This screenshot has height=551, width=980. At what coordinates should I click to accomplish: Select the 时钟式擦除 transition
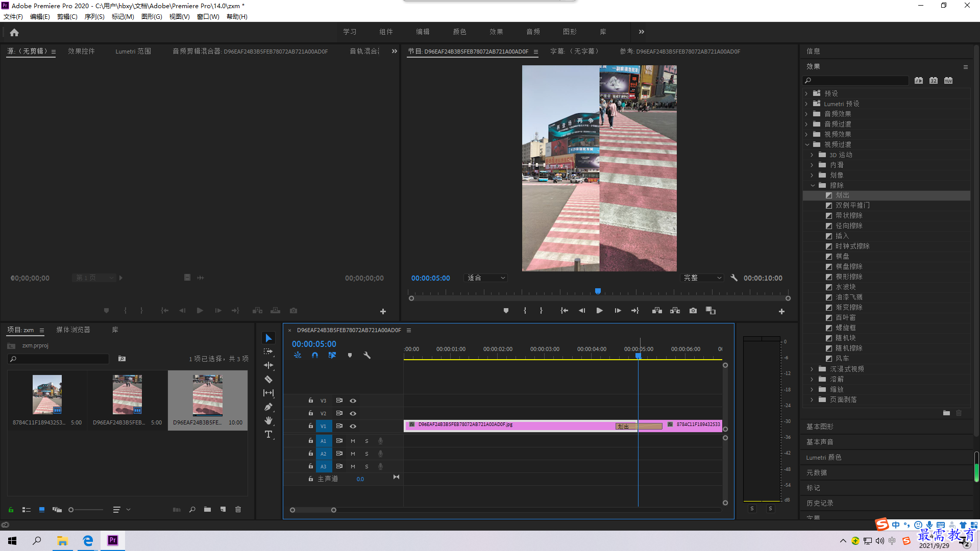[x=852, y=246]
